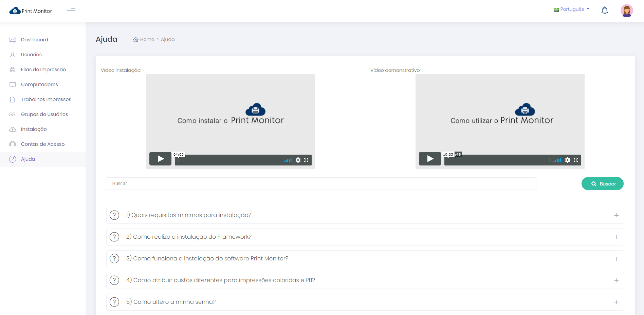Click plus icon on the senha question
Image resolution: width=644 pixels, height=315 pixels.
pos(617,302)
